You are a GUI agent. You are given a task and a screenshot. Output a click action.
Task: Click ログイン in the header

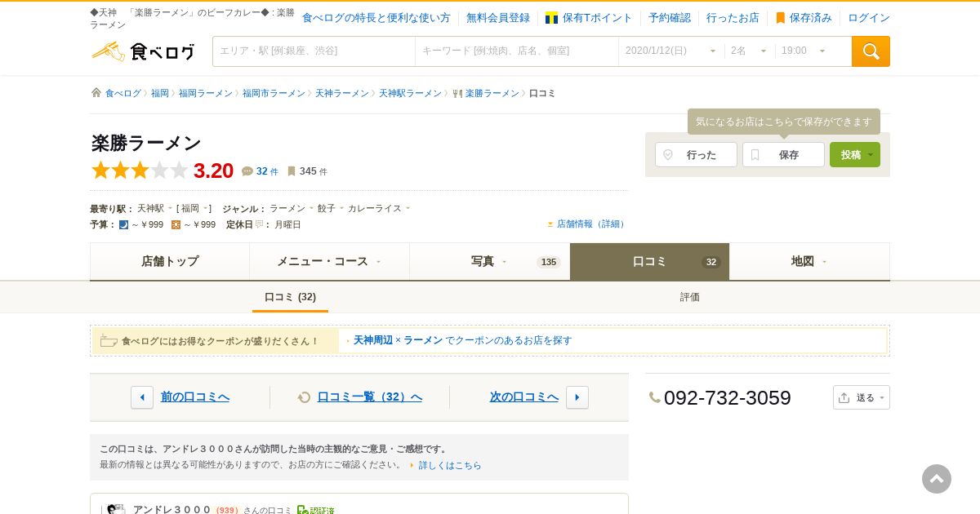(869, 18)
